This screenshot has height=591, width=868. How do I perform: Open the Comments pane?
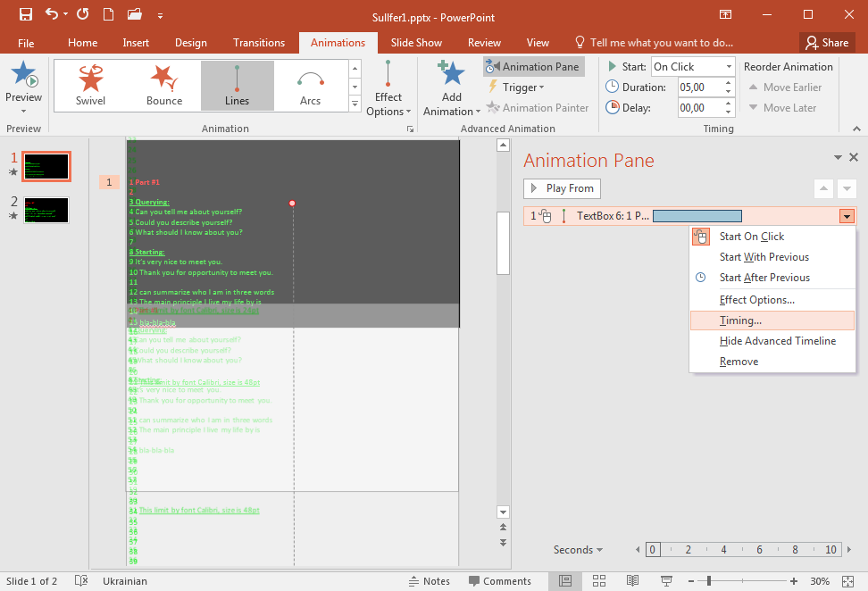click(499, 581)
